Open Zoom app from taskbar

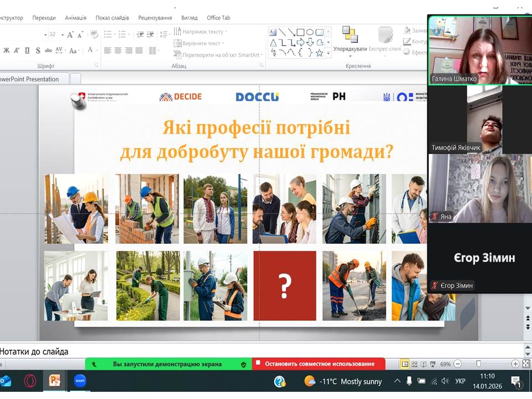click(80, 381)
